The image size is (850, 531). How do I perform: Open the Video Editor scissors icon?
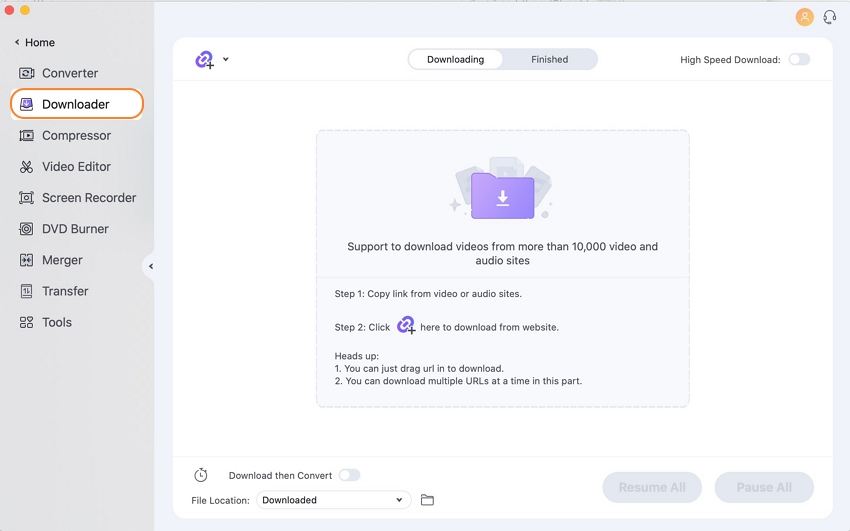(x=26, y=166)
